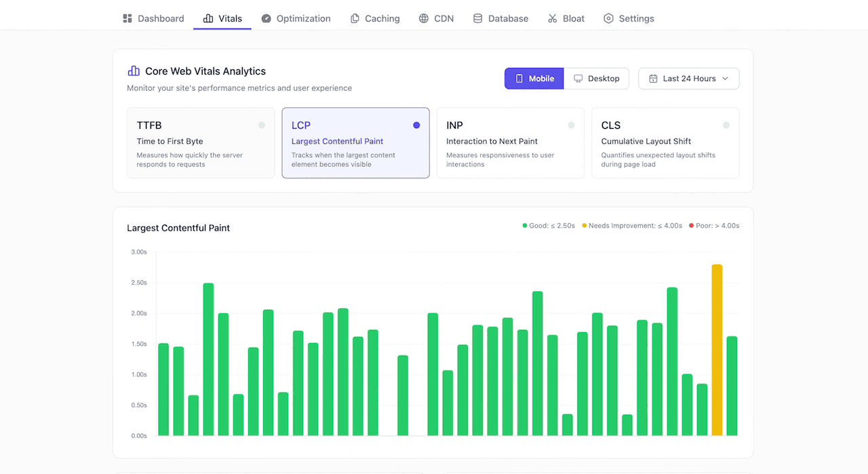The height and width of the screenshot is (474, 868).
Task: Switch to Desktop view
Action: pos(597,78)
